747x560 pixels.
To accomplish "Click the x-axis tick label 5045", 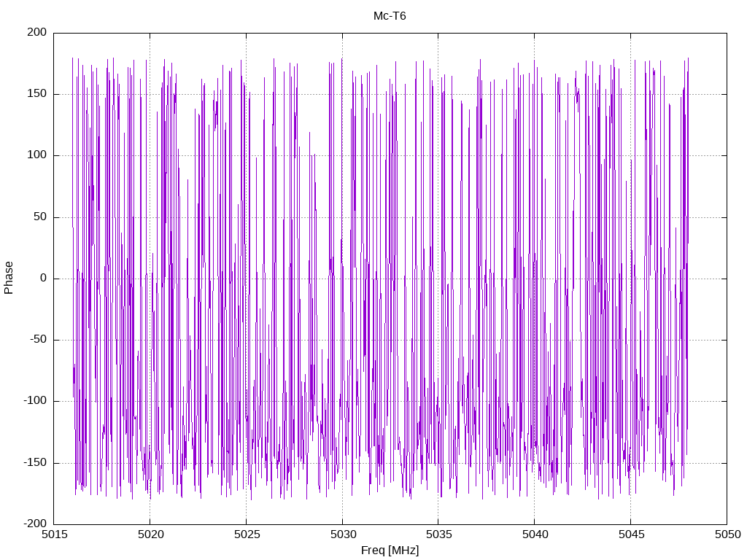I will click(x=631, y=534).
